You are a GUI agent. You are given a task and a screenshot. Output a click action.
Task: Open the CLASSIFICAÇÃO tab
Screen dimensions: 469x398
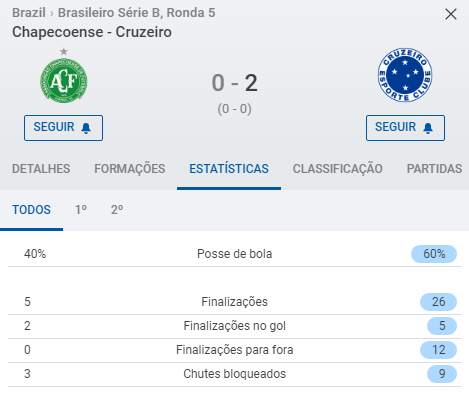[338, 169]
